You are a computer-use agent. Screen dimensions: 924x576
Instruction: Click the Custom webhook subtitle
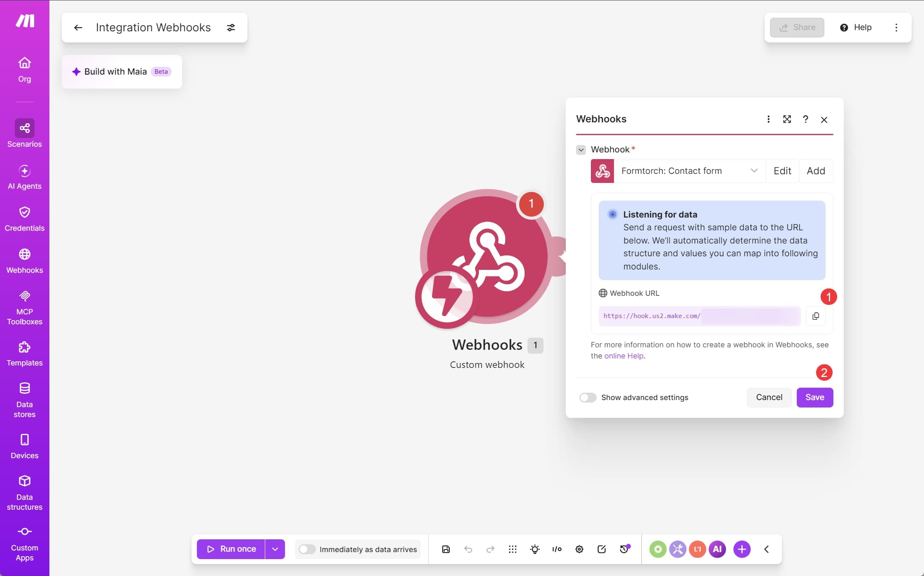coord(487,365)
